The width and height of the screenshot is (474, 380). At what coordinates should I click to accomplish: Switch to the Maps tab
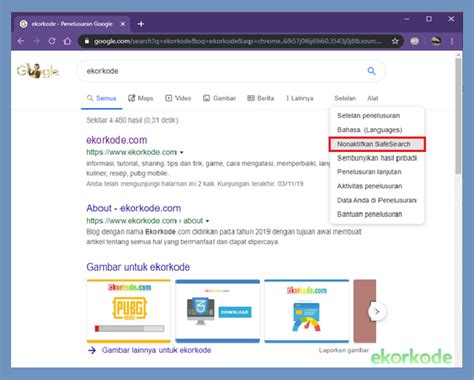tap(141, 98)
